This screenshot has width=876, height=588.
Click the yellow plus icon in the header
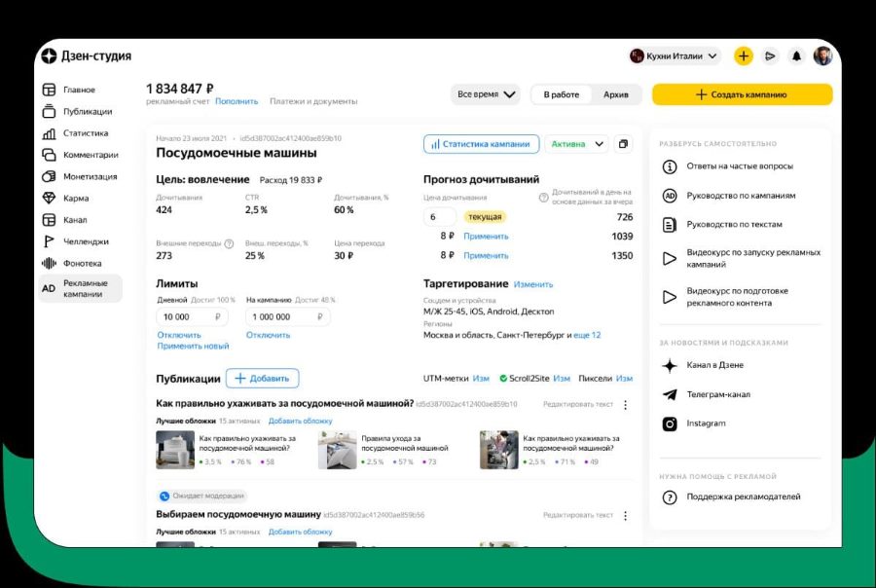click(x=743, y=55)
